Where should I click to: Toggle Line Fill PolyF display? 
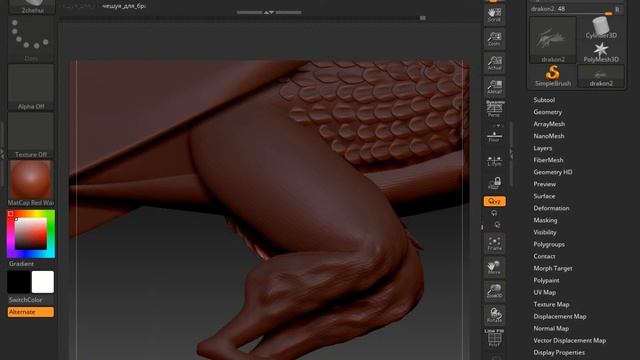pyautogui.click(x=494, y=338)
